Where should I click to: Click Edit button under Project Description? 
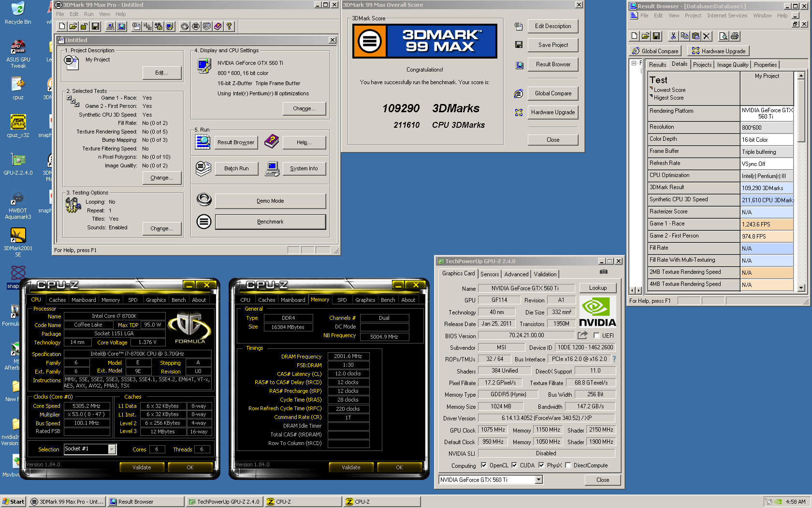[x=161, y=73]
